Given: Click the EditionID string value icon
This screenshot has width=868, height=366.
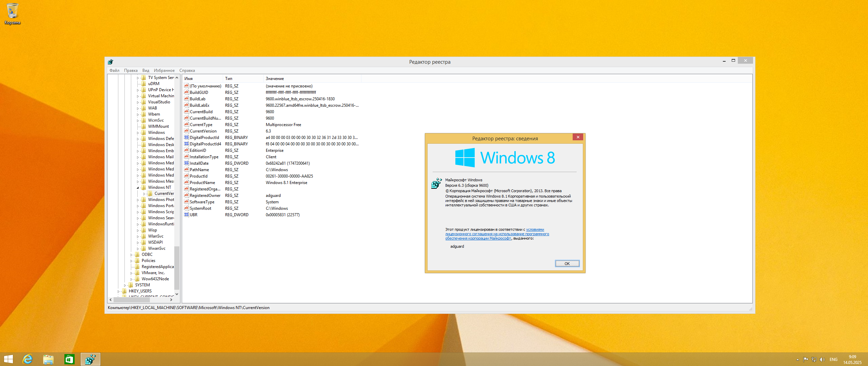Looking at the screenshot, I should tap(186, 150).
